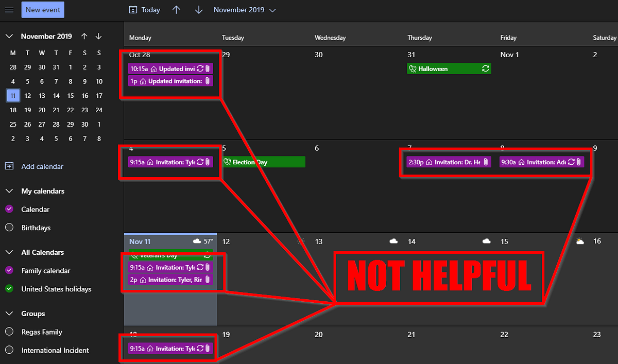This screenshot has width=618, height=364.
Task: Open the hamburger navigation menu
Action: point(9,10)
